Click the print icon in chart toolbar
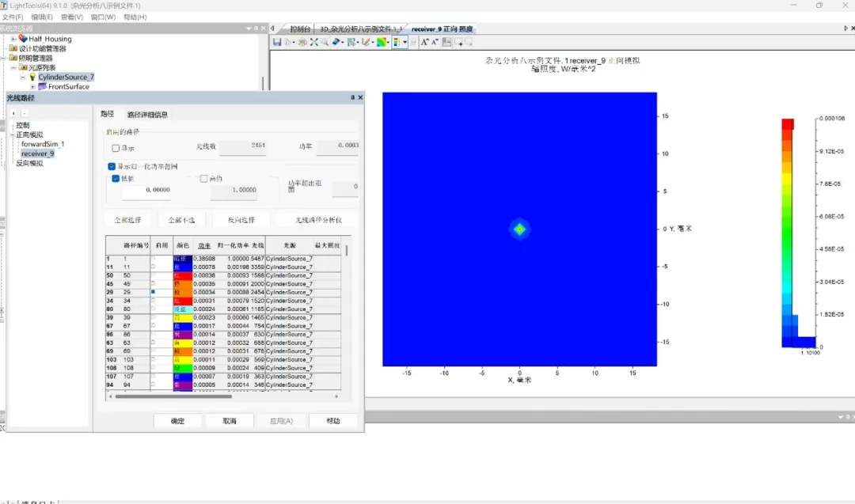The width and height of the screenshot is (855, 504). pos(302,42)
